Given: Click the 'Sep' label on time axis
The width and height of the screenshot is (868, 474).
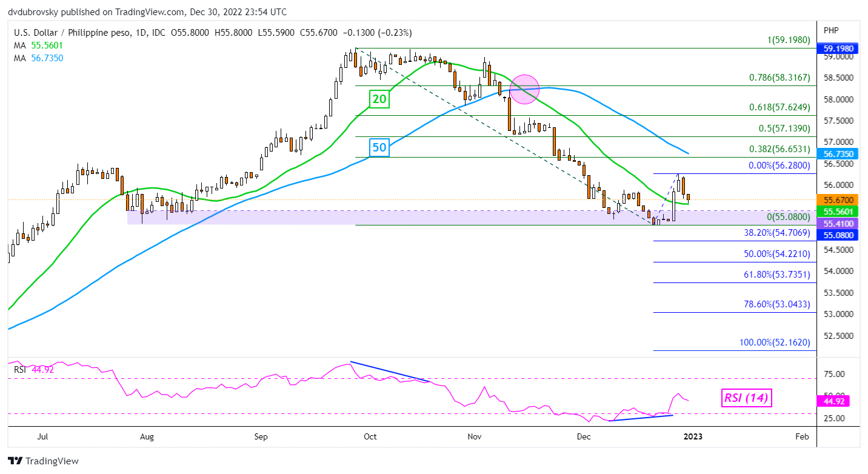Looking at the screenshot, I should point(261,436).
